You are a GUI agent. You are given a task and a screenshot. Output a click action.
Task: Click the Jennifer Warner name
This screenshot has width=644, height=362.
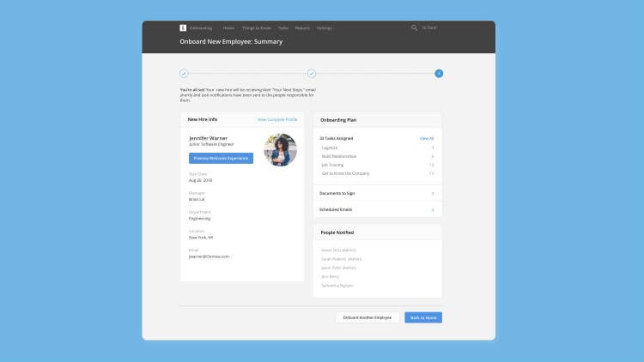click(x=209, y=138)
